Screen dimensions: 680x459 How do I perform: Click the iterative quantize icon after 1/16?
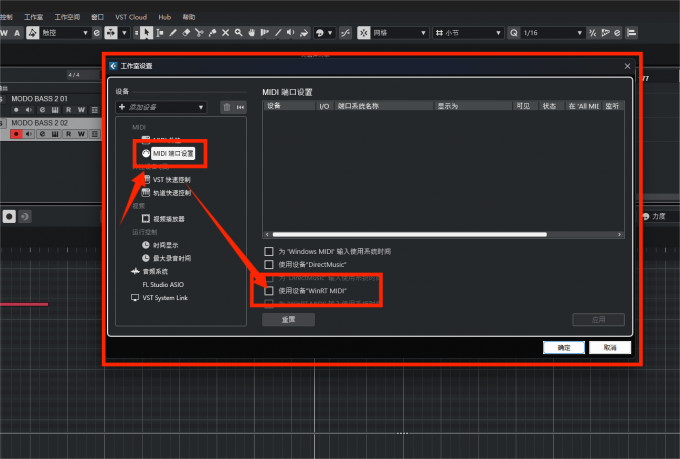pos(593,33)
